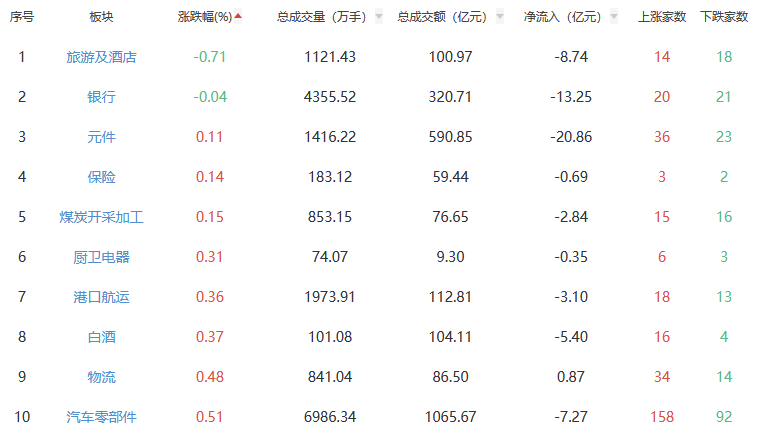The width and height of the screenshot is (758, 435).
Task: Open the 元件 sector link
Action: point(101,137)
